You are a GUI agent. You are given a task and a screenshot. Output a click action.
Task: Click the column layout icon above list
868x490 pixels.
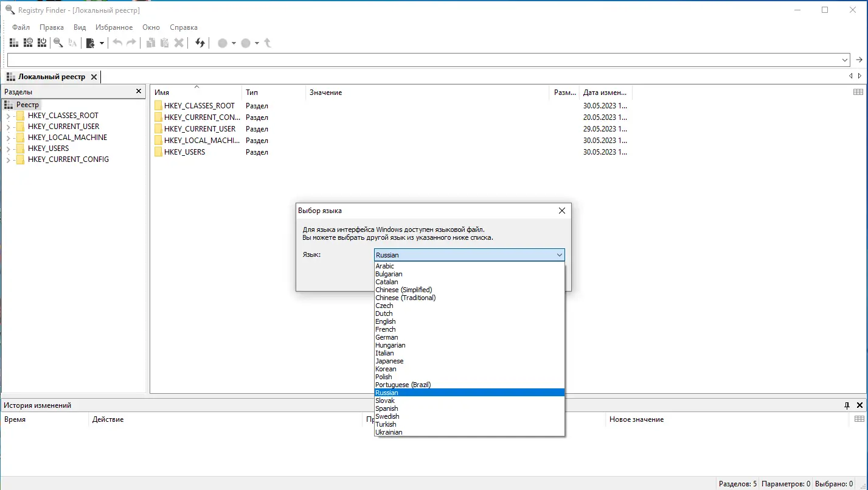click(858, 92)
